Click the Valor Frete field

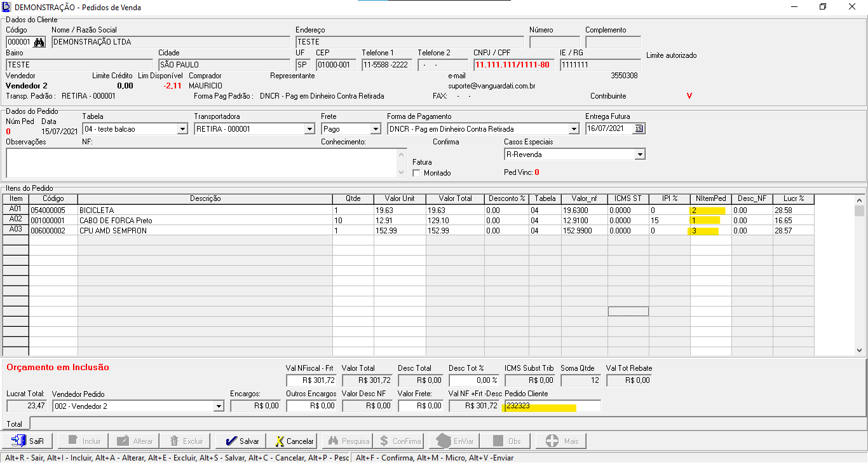click(x=421, y=406)
